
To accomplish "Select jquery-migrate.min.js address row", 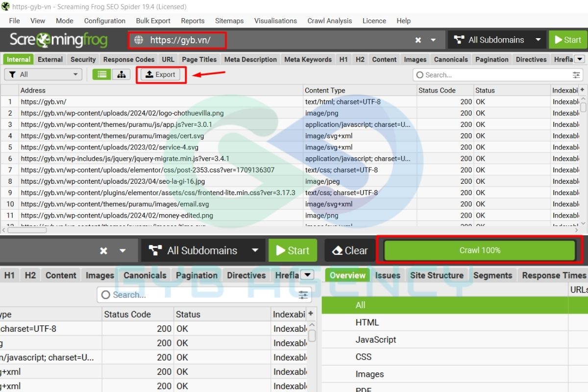I will 161,159.
